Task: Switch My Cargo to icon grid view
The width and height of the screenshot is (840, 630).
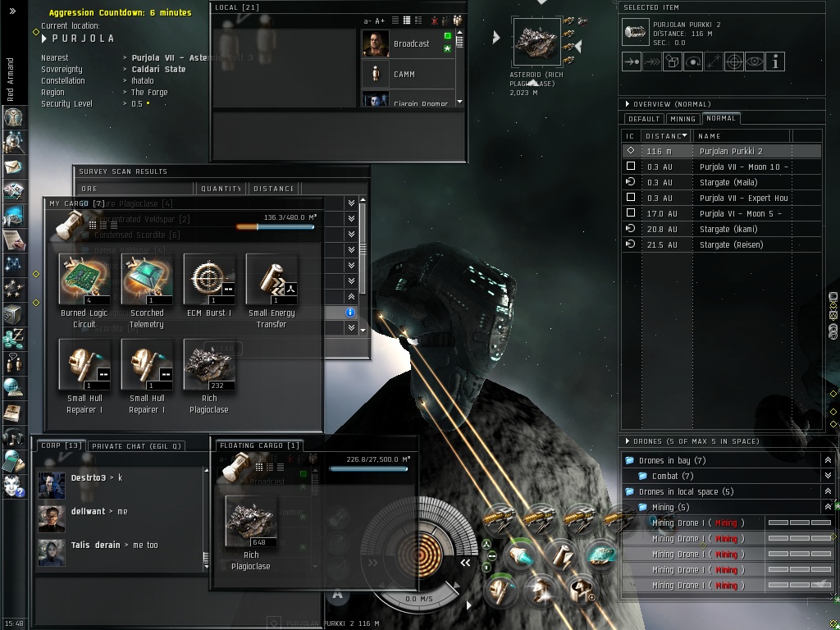Action: [93, 226]
